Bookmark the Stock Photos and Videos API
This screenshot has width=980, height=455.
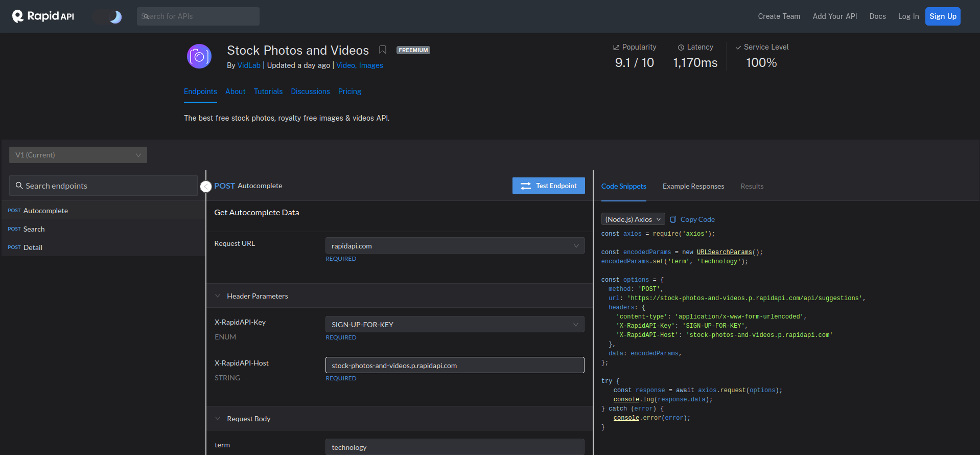383,50
